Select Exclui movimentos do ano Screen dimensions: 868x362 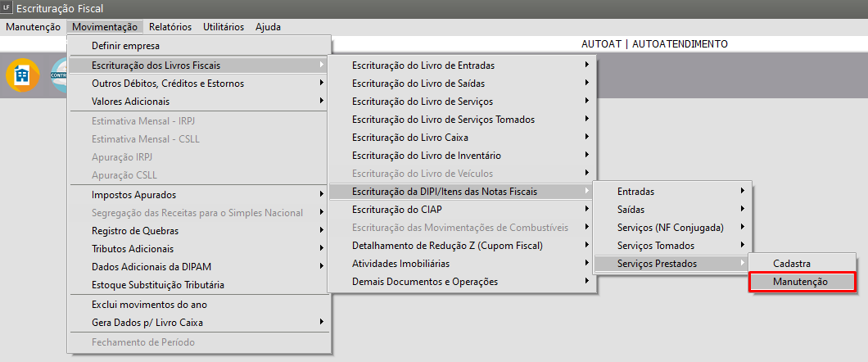[x=149, y=305]
